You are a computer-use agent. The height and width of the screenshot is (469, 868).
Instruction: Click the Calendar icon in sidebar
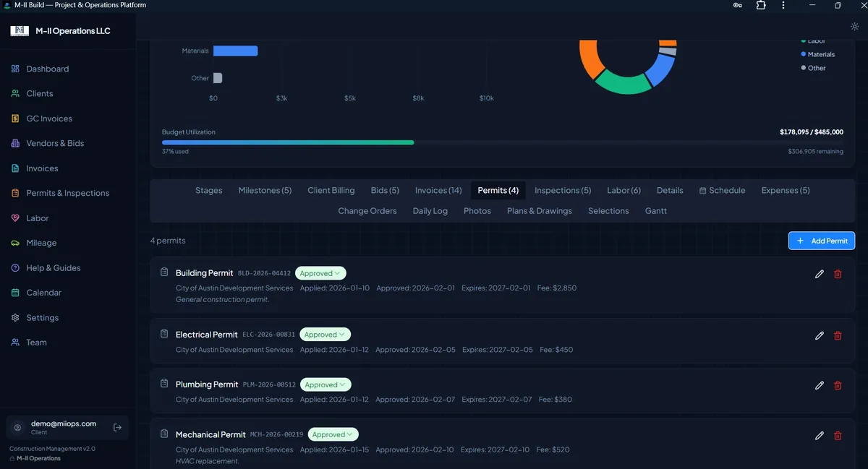pos(15,293)
